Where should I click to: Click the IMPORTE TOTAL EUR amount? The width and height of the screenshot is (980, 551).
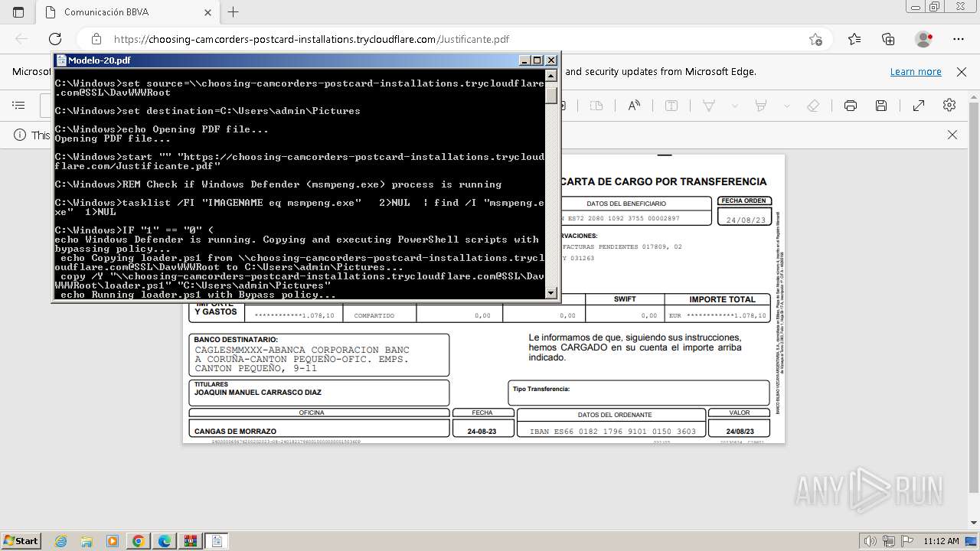[x=717, y=315]
